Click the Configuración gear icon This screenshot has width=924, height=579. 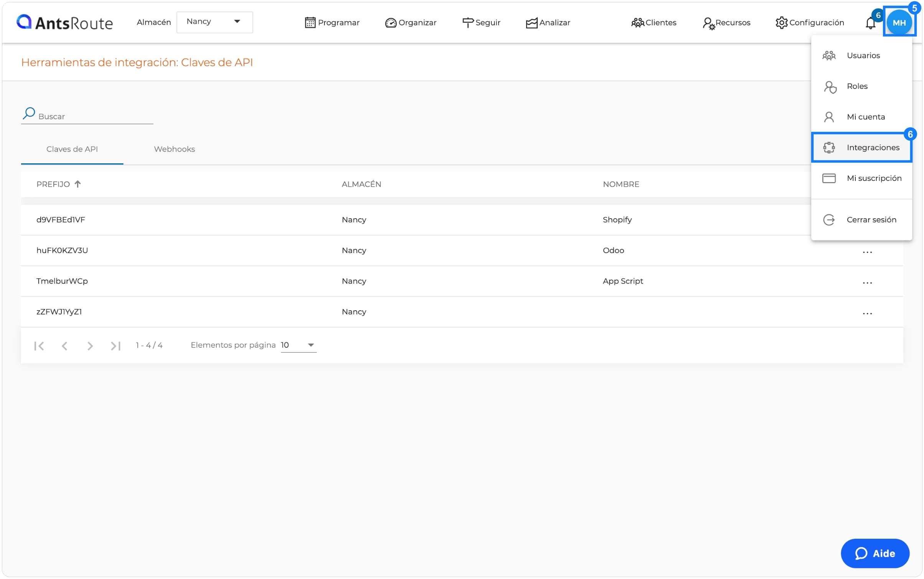(x=781, y=23)
